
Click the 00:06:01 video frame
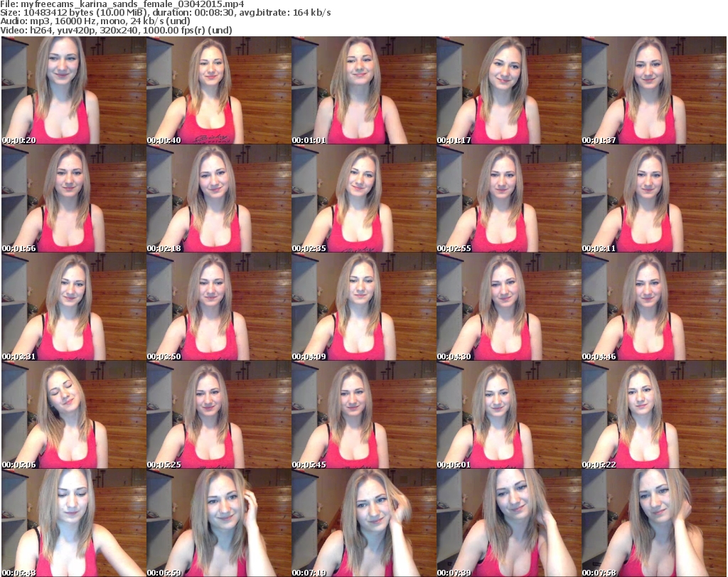508,415
